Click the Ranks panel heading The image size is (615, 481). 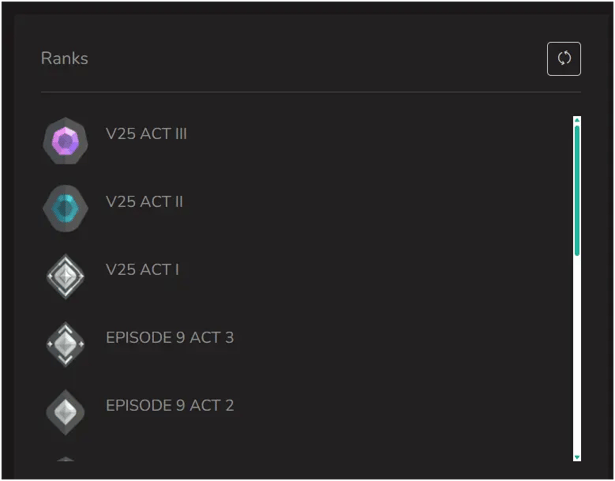tap(64, 58)
